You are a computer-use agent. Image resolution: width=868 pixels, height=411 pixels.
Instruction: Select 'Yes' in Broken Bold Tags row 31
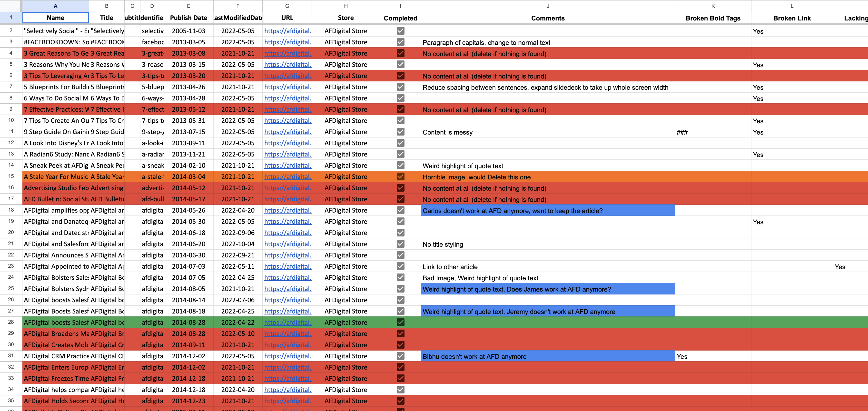point(713,356)
